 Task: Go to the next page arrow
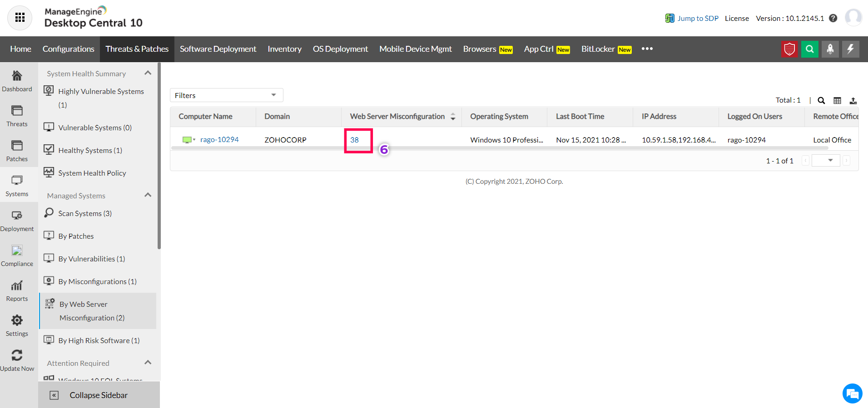pyautogui.click(x=846, y=161)
